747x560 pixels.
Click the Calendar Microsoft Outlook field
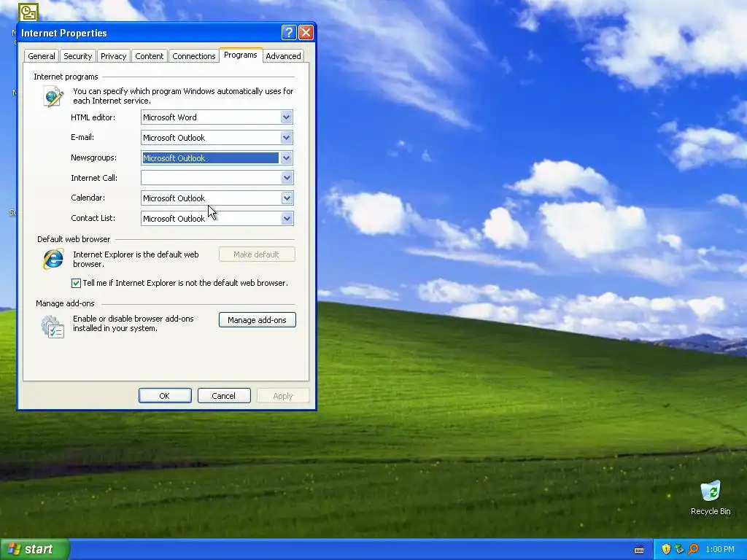(217, 198)
